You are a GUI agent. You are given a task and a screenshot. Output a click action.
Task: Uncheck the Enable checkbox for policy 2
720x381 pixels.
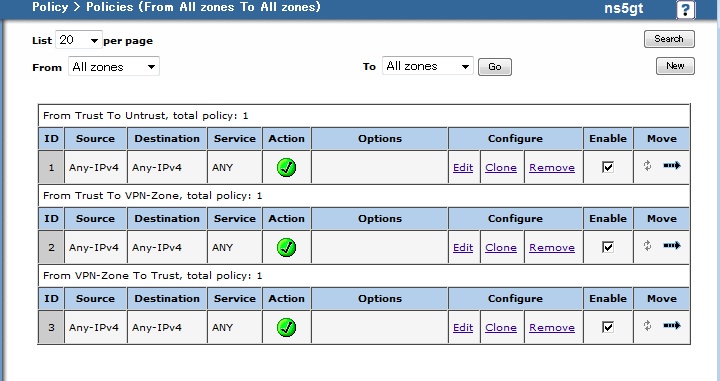(x=608, y=247)
